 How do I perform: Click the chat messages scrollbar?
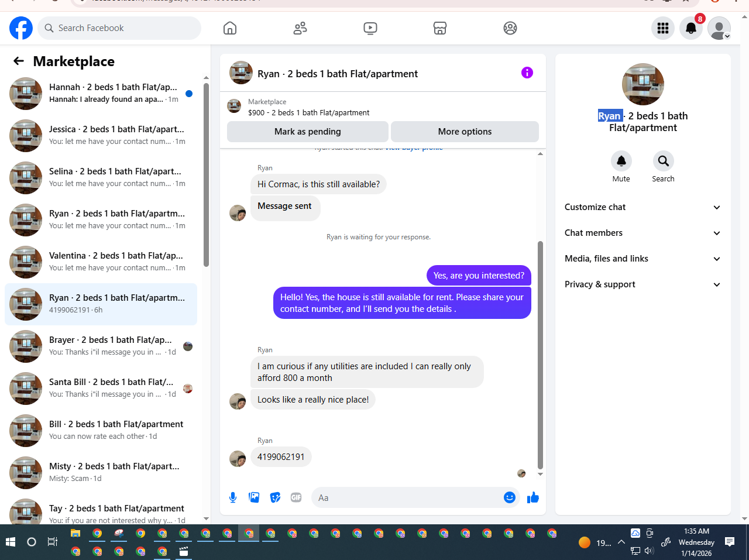pyautogui.click(x=540, y=355)
